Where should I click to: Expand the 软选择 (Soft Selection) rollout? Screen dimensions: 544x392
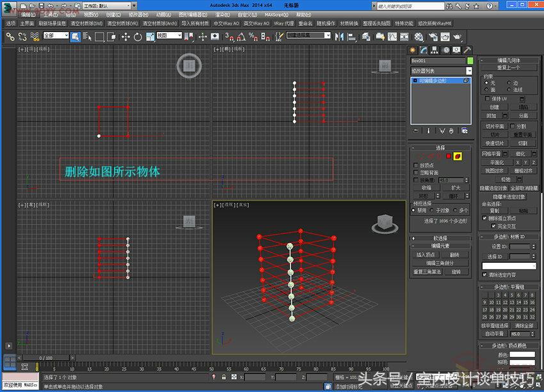coord(441,238)
